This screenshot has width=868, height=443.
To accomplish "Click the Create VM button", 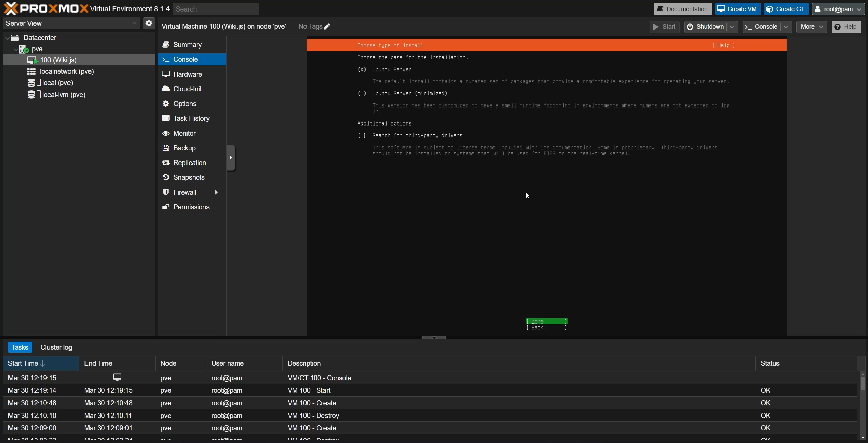I will tap(737, 9).
